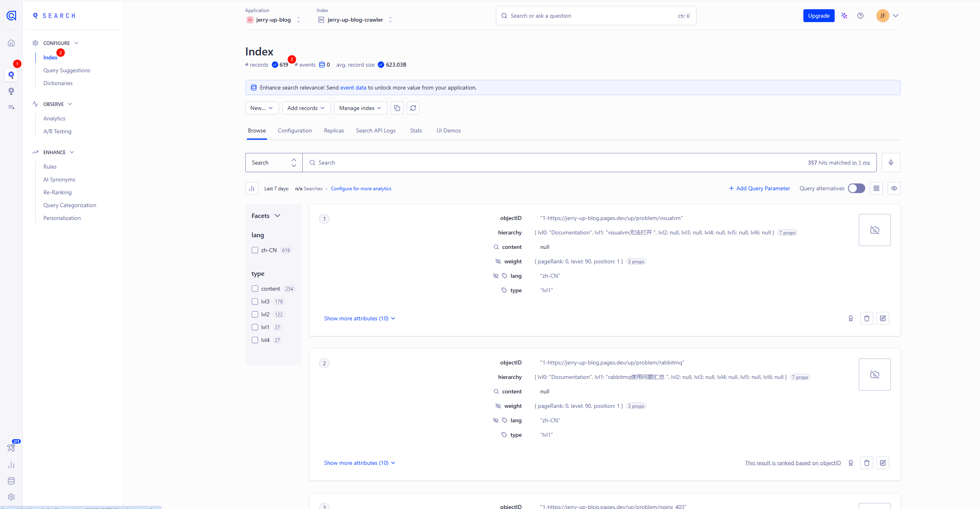Screen dimensions: 980x509
Task: Click the Search or ask a question box
Action: tap(596, 16)
